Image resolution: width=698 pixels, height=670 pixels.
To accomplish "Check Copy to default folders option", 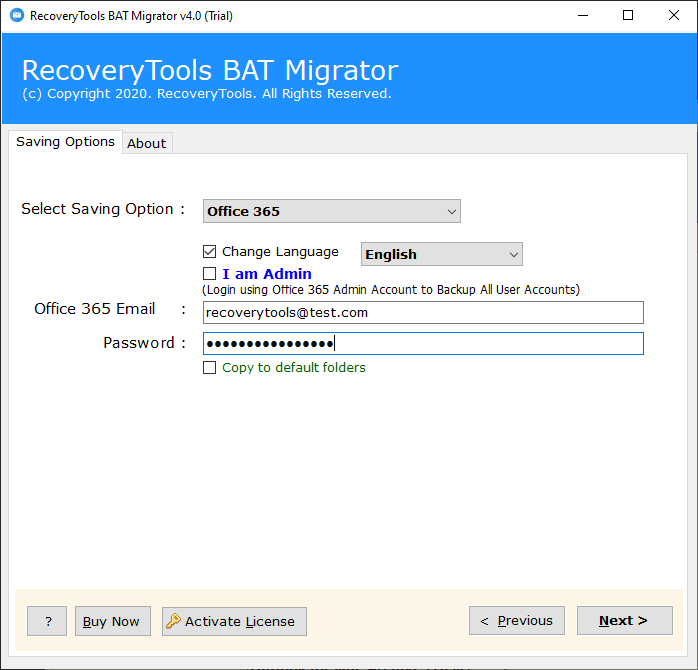I will 209,367.
